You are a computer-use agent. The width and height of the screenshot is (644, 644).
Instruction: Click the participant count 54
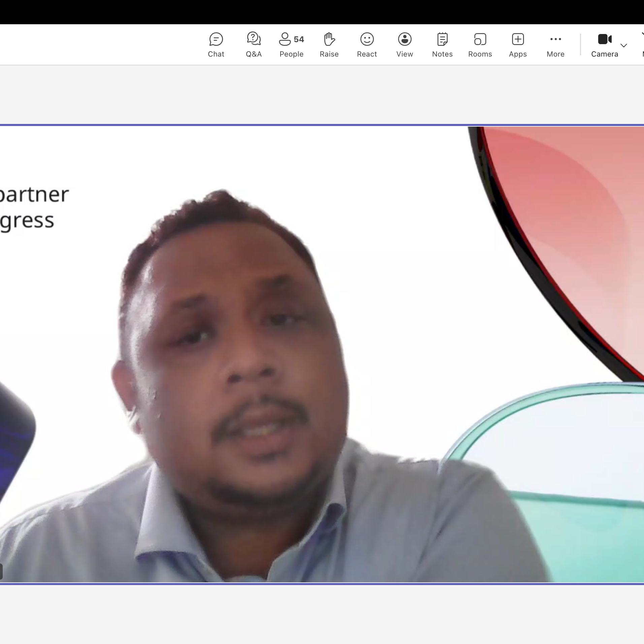[x=299, y=39]
